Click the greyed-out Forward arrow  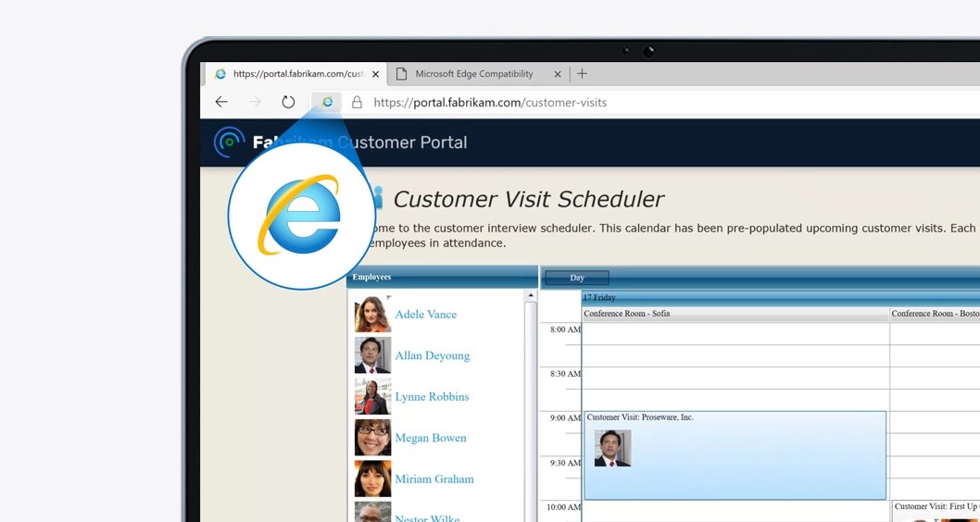[255, 102]
